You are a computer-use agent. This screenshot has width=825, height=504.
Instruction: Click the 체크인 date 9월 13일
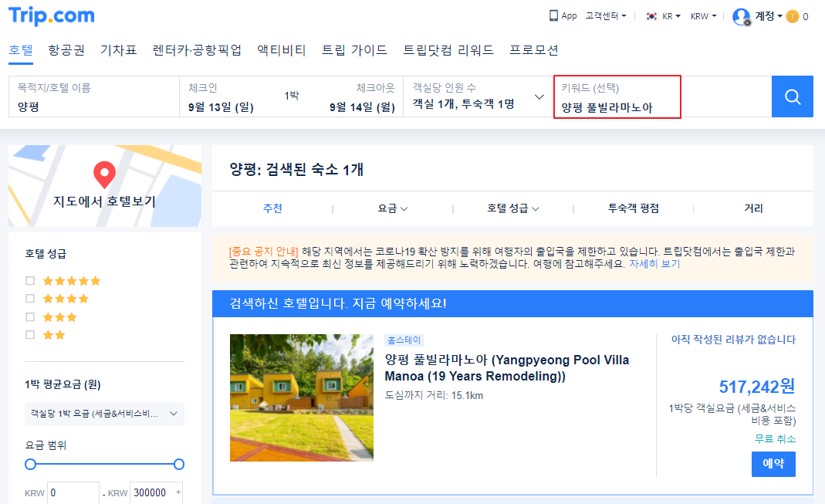(x=221, y=107)
